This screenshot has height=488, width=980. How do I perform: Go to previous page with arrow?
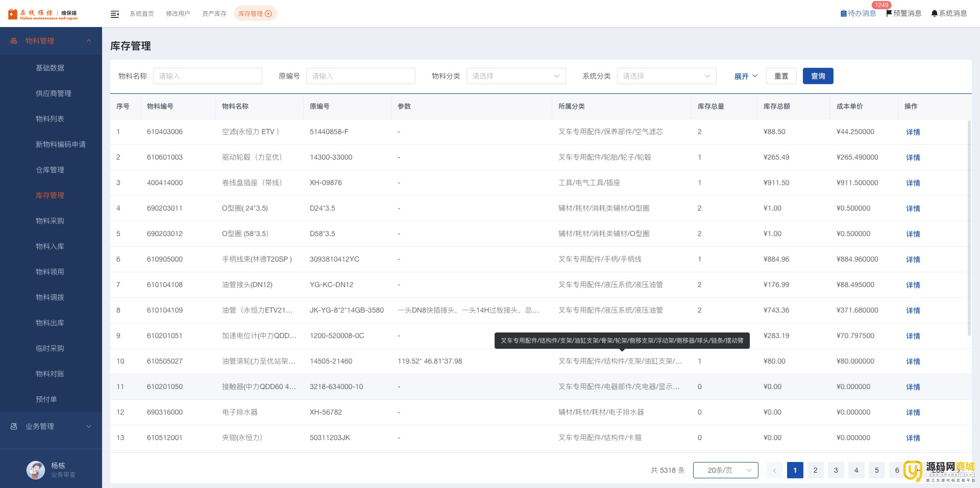tap(774, 470)
